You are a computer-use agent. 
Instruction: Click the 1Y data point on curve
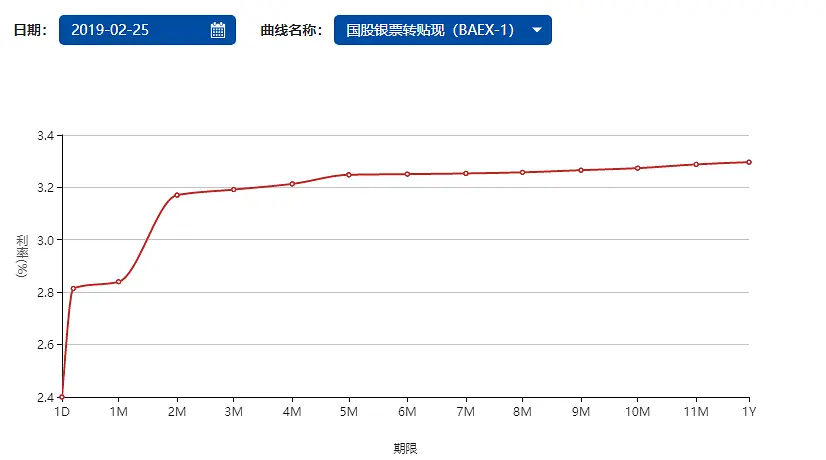pos(749,162)
